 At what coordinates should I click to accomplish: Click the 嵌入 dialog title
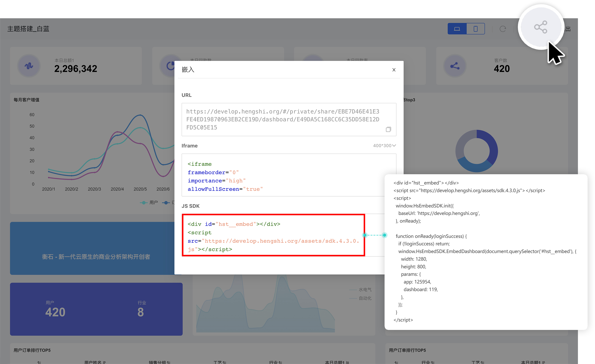[188, 70]
